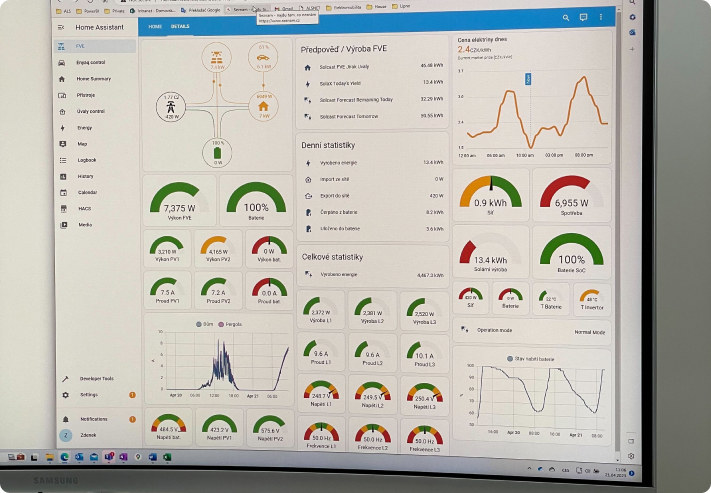711x493 pixels.
Task: Click the Výkon FVE 7,375 W gauge
Action: [x=179, y=203]
